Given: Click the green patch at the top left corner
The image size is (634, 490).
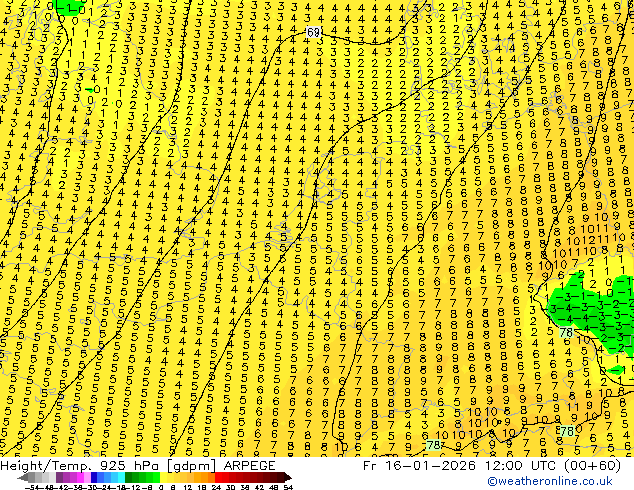Looking at the screenshot, I should point(69,7).
